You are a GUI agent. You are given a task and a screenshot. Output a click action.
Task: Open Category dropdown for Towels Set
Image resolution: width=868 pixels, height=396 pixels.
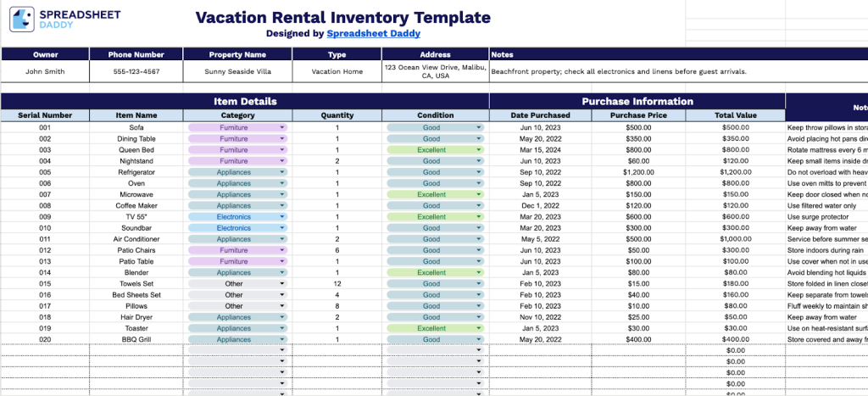281,284
